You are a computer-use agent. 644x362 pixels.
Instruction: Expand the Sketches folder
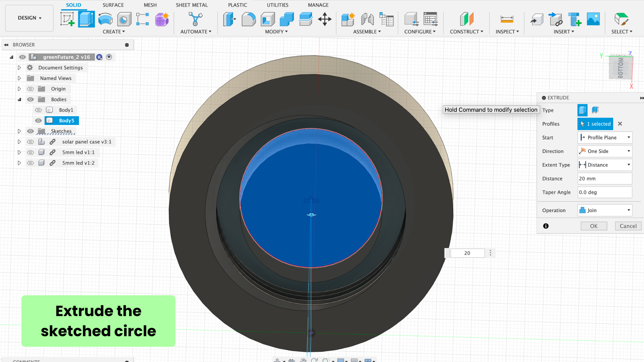pyautogui.click(x=19, y=131)
